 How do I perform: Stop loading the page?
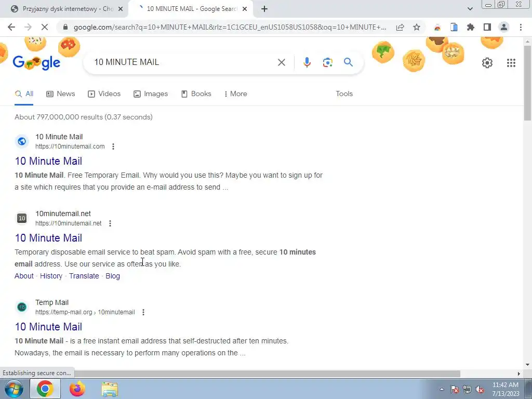pos(45,27)
